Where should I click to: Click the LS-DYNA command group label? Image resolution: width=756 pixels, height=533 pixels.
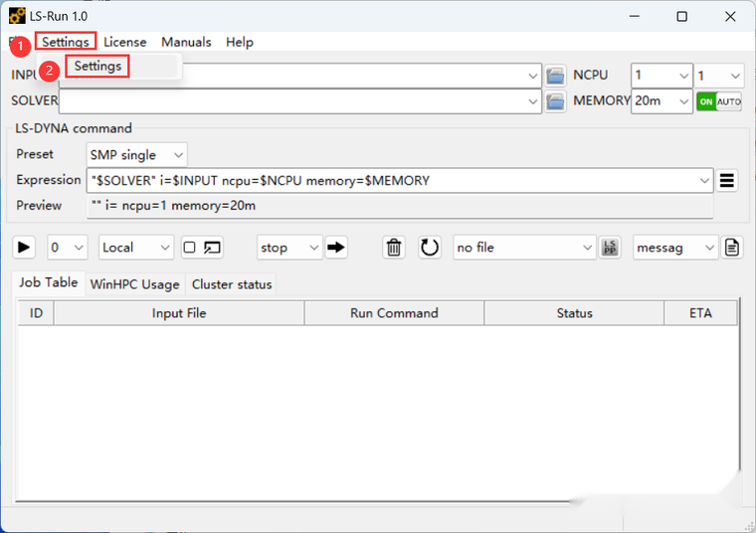(x=74, y=128)
